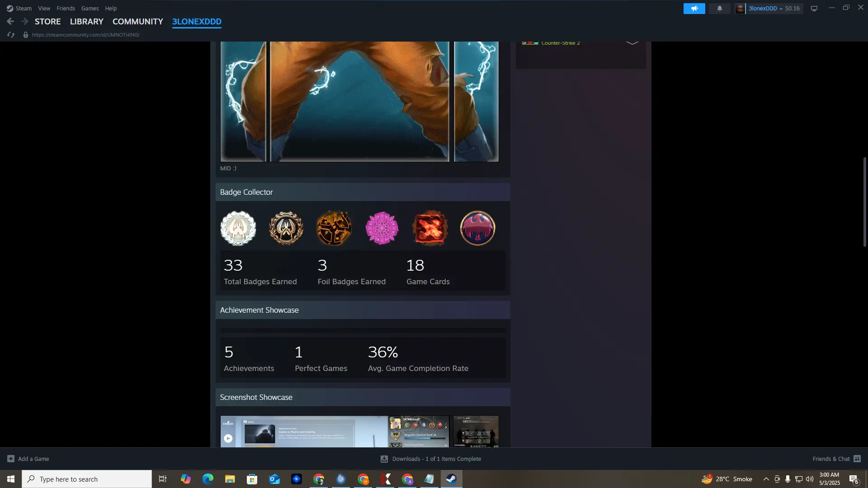Click the announcements megaphone icon
Viewport: 868px width, 488px height.
pyautogui.click(x=694, y=8)
